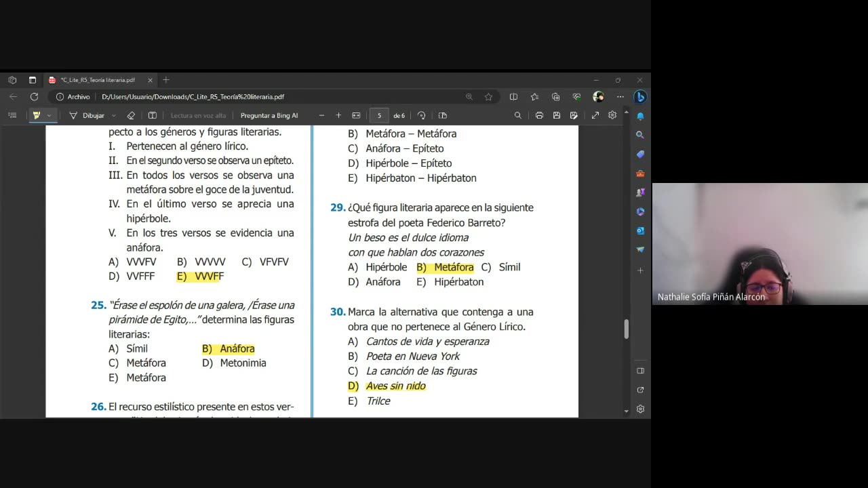Click highlighted answer B) Anáfora
Viewport: 868px width, 488px height.
[x=229, y=348]
